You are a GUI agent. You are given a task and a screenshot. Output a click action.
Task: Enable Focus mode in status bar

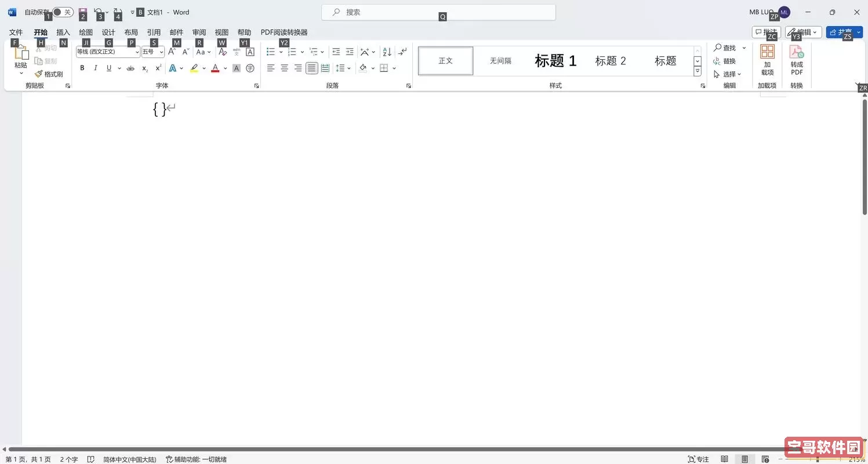(x=698, y=459)
